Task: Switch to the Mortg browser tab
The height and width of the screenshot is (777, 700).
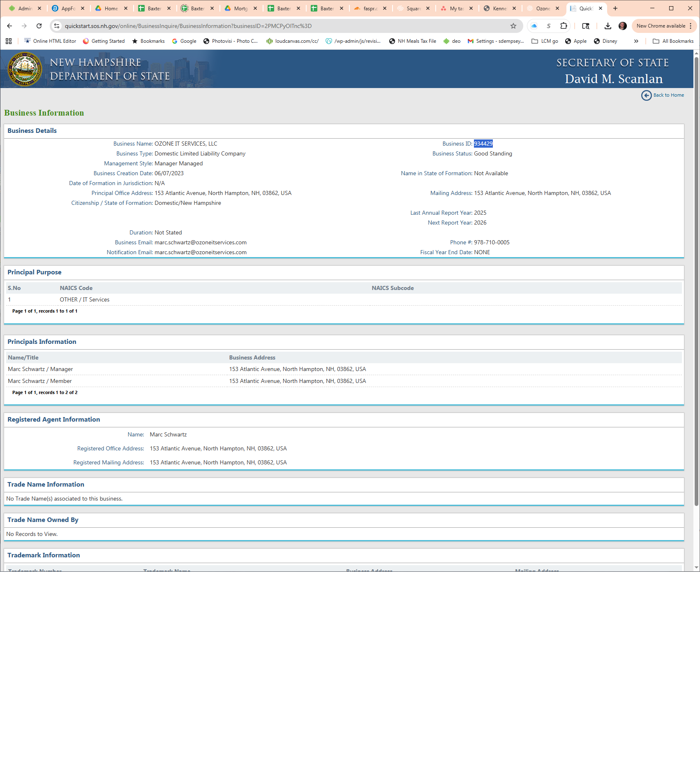Action: click(x=240, y=8)
